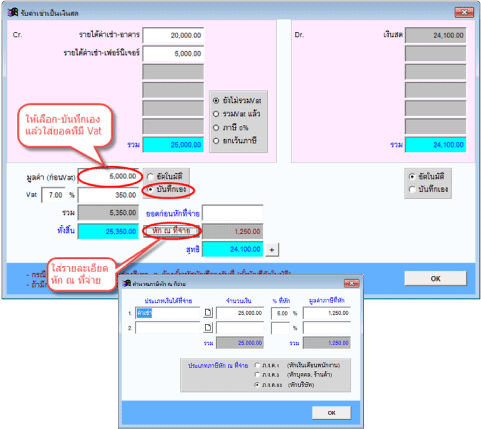Close the cash rental receipt window
Screen dimensions: 481x429
coord(464,13)
